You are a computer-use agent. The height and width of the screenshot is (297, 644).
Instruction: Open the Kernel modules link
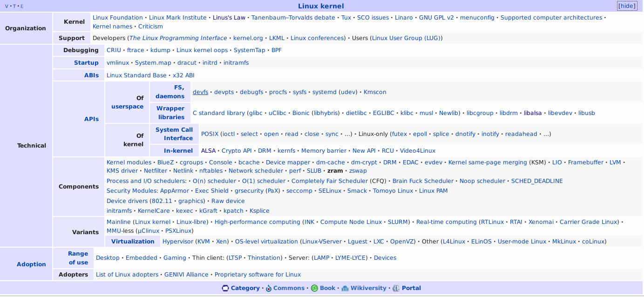coord(129,162)
